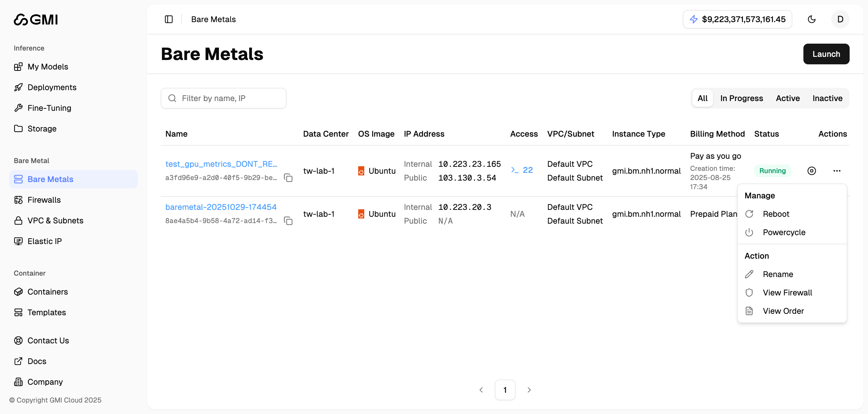Image resolution: width=868 pixels, height=414 pixels.
Task: Click Rename in the Action menu
Action: pyautogui.click(x=778, y=274)
